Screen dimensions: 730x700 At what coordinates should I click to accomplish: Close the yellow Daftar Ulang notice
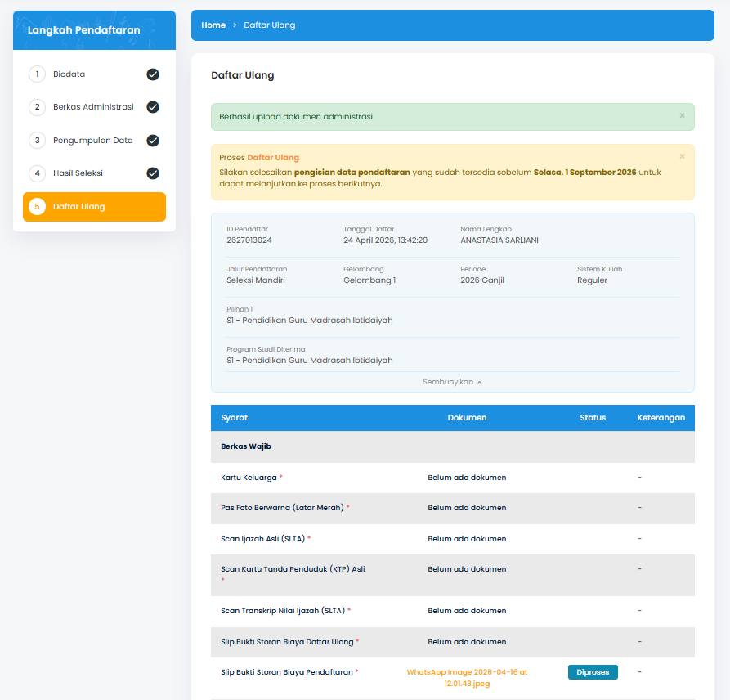[x=682, y=157]
